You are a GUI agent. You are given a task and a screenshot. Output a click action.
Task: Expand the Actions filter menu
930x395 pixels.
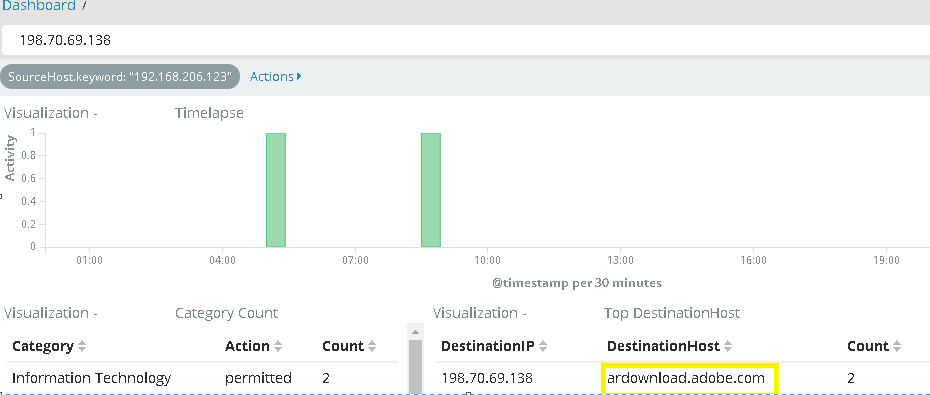tap(276, 77)
